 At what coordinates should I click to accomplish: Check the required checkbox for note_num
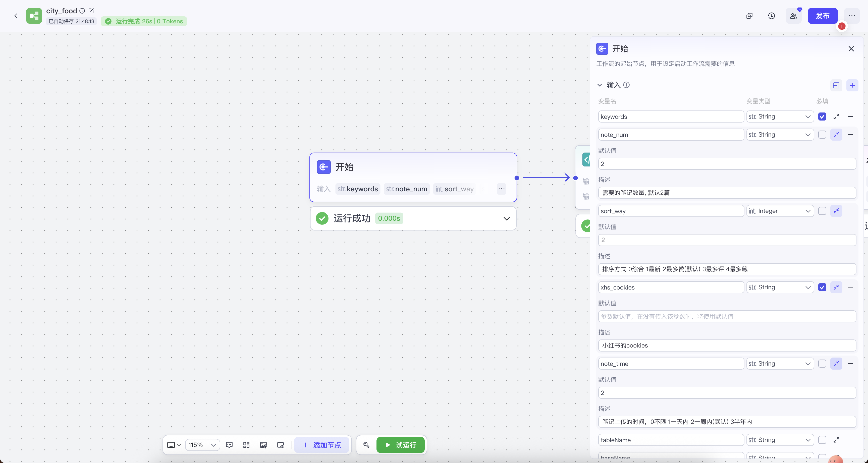tap(822, 134)
